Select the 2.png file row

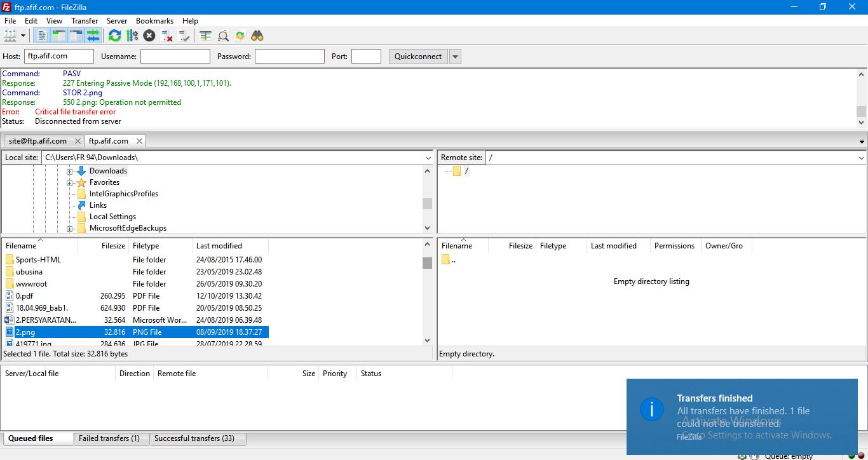coord(136,332)
